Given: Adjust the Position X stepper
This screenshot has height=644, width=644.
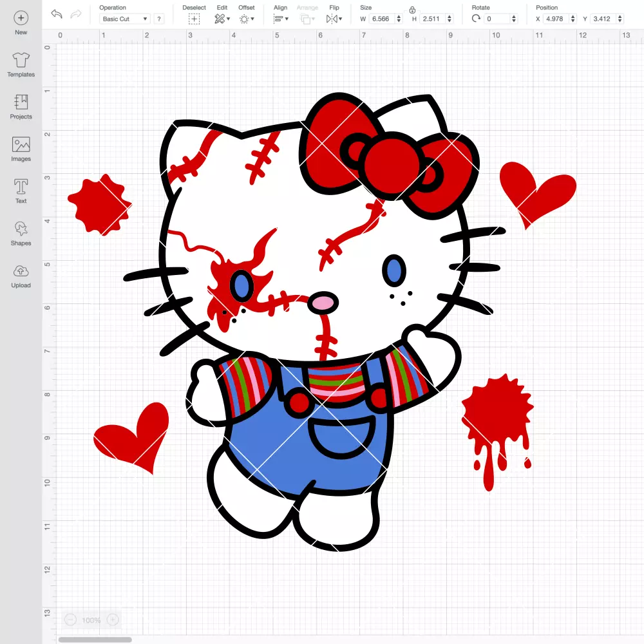Looking at the screenshot, I should click(573, 19).
